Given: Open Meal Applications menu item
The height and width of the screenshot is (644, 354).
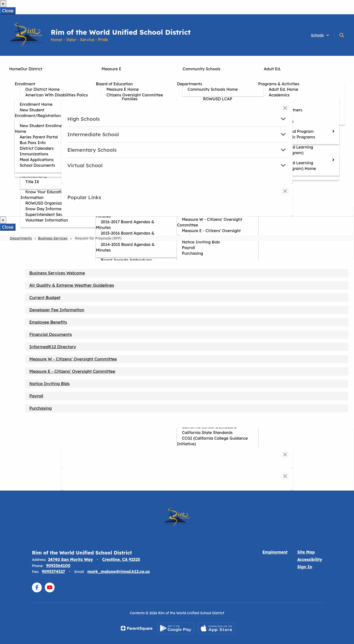Looking at the screenshot, I should (37, 160).
